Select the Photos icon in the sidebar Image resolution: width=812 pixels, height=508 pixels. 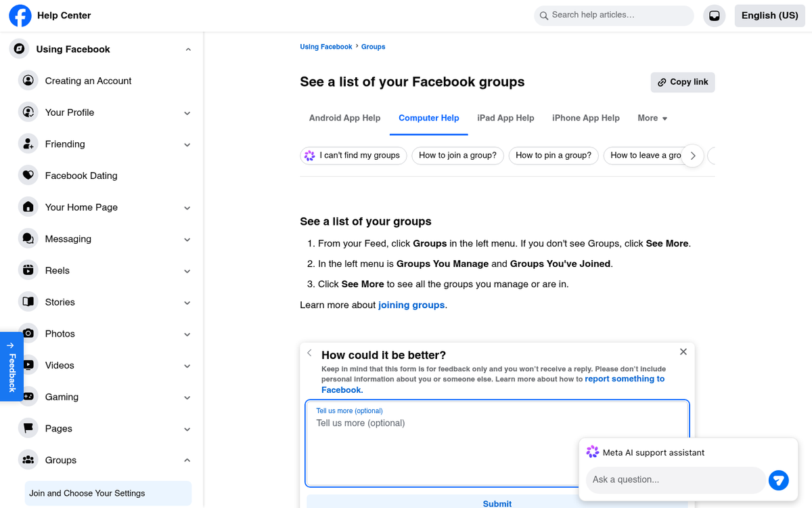(28, 333)
